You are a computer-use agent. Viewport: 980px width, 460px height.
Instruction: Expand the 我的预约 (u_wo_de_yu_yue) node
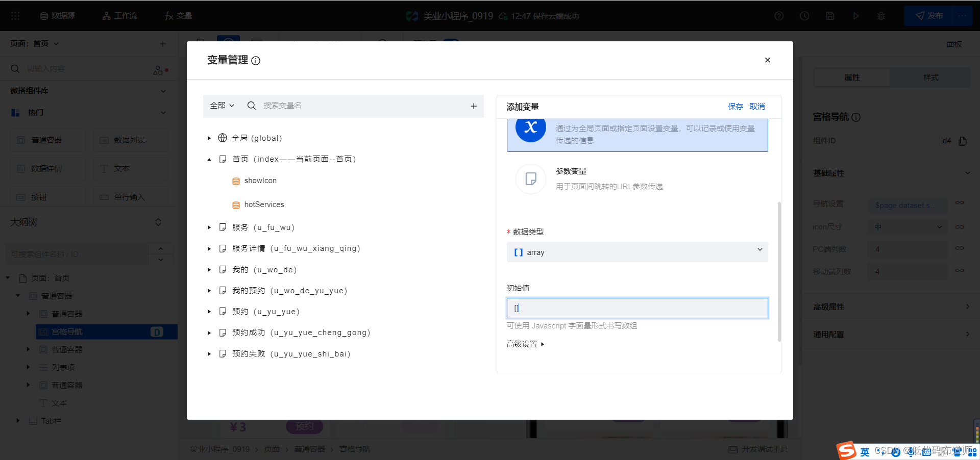click(209, 291)
